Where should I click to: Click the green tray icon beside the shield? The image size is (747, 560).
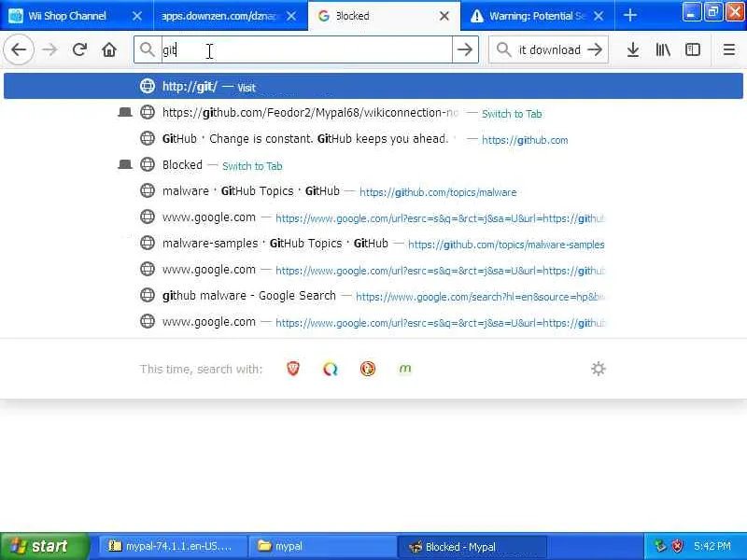660,546
